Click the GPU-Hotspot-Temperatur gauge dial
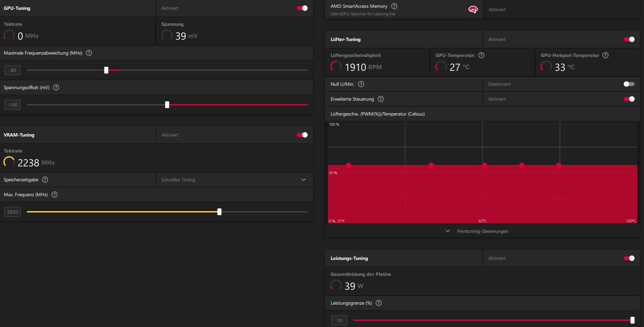Screen dimensions: 644x327 coord(546,66)
